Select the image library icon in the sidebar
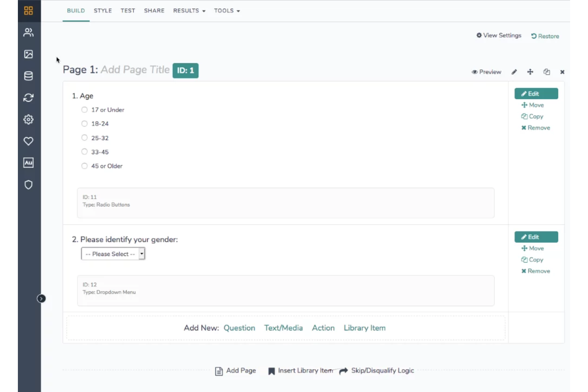The image size is (588, 392). pyautogui.click(x=28, y=54)
